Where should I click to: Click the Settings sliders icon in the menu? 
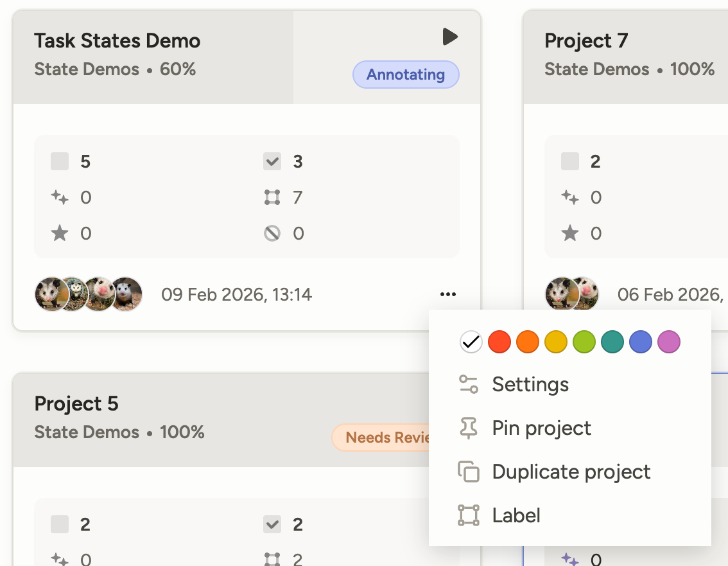[x=469, y=384]
